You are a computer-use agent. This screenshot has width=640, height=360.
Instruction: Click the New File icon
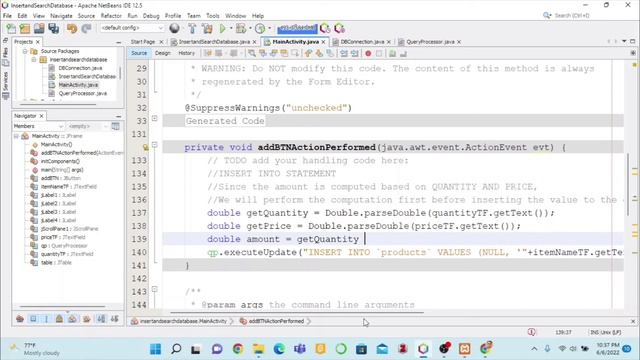(x=11, y=29)
